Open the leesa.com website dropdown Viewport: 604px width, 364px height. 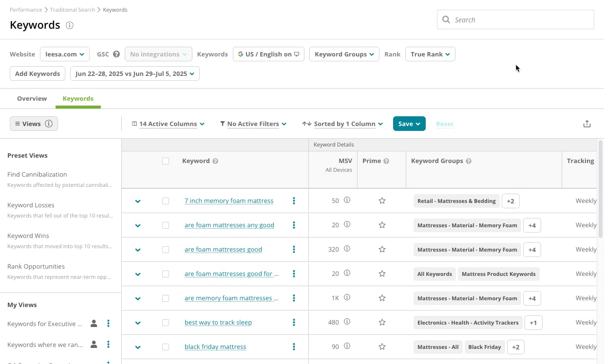65,54
